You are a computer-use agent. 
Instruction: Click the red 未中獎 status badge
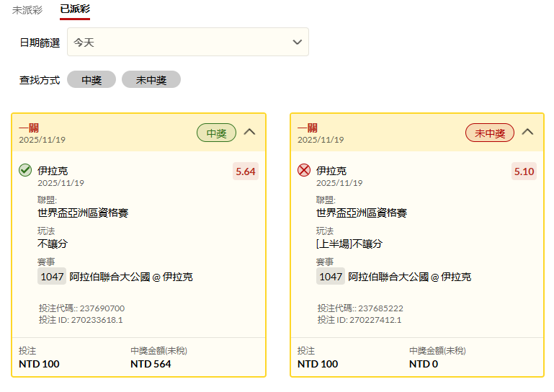click(x=490, y=133)
